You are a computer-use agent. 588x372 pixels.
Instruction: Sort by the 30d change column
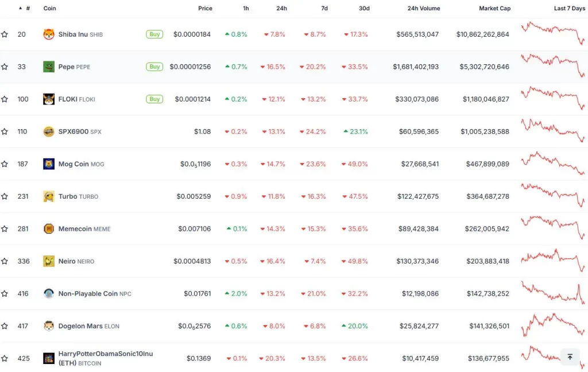(364, 8)
